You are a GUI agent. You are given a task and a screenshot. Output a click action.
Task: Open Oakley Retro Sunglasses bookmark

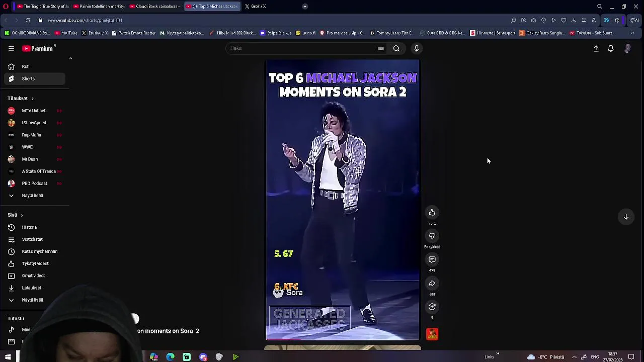point(542,33)
